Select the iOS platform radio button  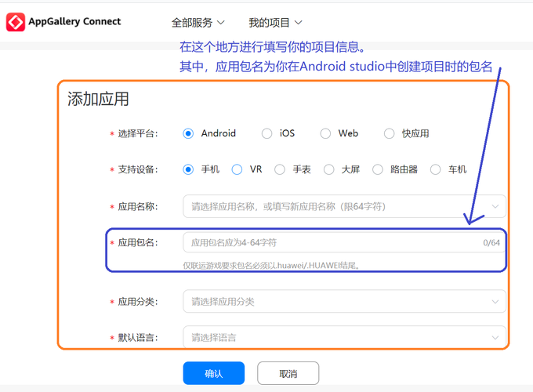click(267, 133)
